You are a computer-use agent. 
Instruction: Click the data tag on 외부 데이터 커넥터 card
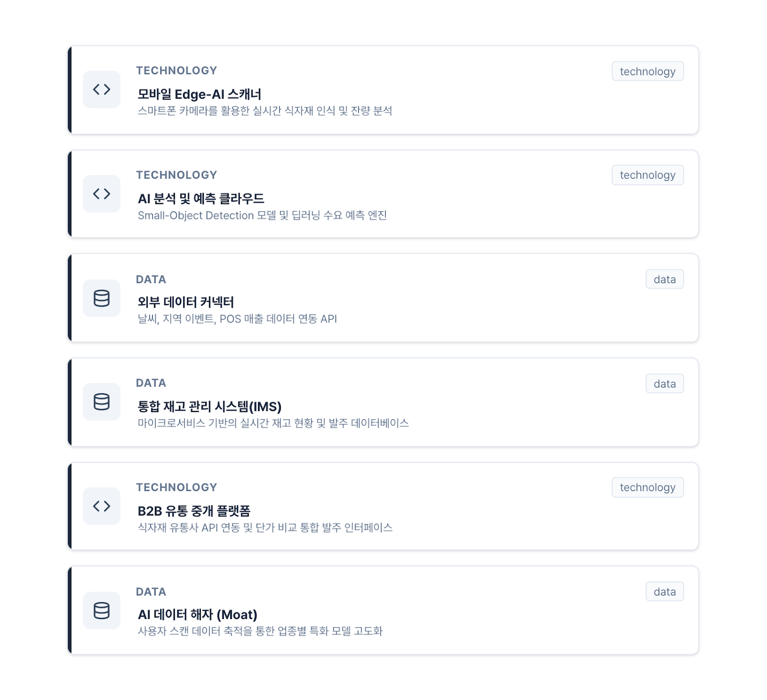coord(664,279)
